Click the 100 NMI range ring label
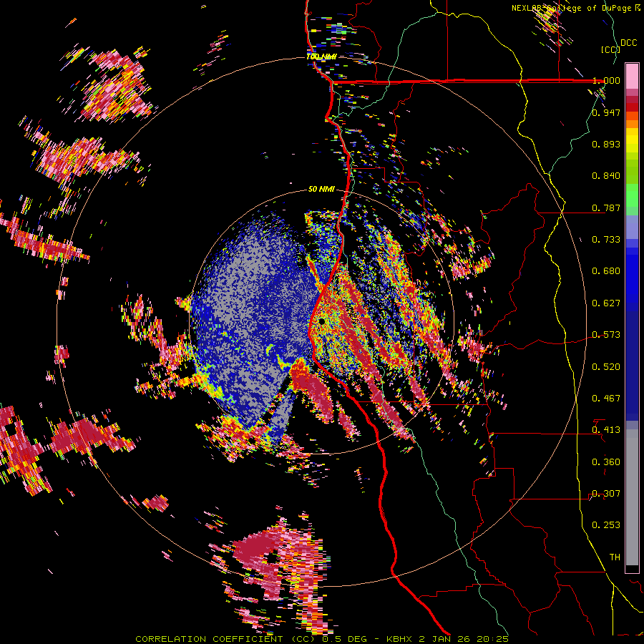 coord(321,57)
